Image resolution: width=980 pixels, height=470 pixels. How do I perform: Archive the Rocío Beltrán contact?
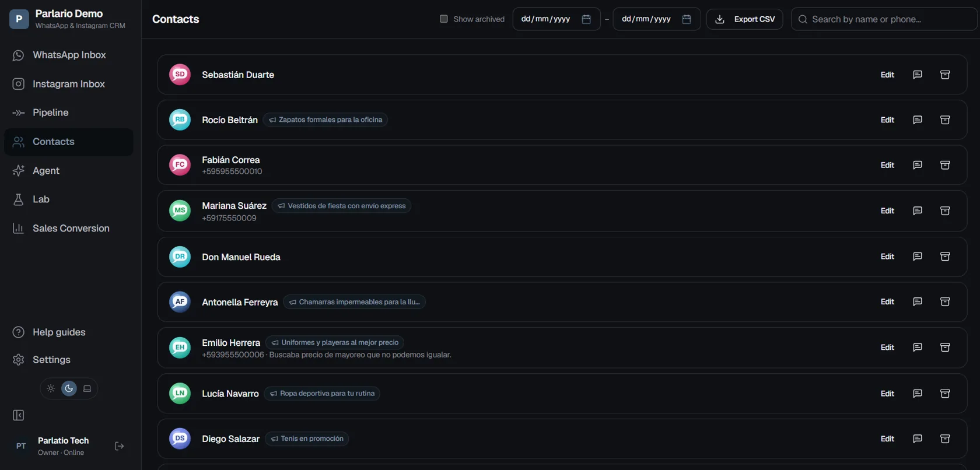tap(945, 120)
